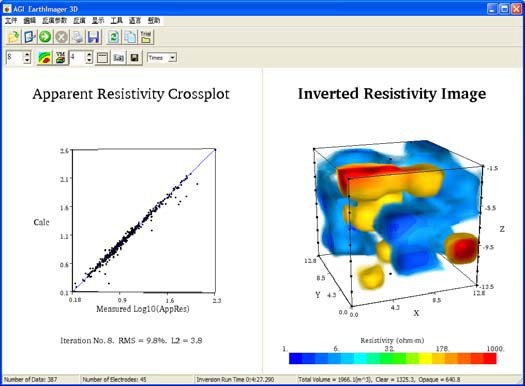The width and height of the screenshot is (525, 386).
Task: Click the window layout icon in second toolbar
Action: click(102, 58)
